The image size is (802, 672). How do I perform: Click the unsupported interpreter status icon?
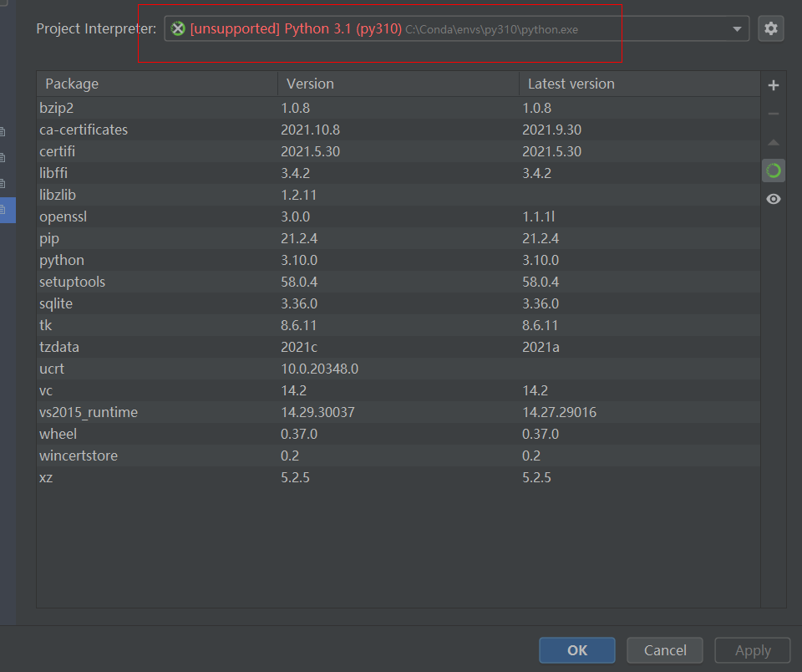[x=178, y=28]
